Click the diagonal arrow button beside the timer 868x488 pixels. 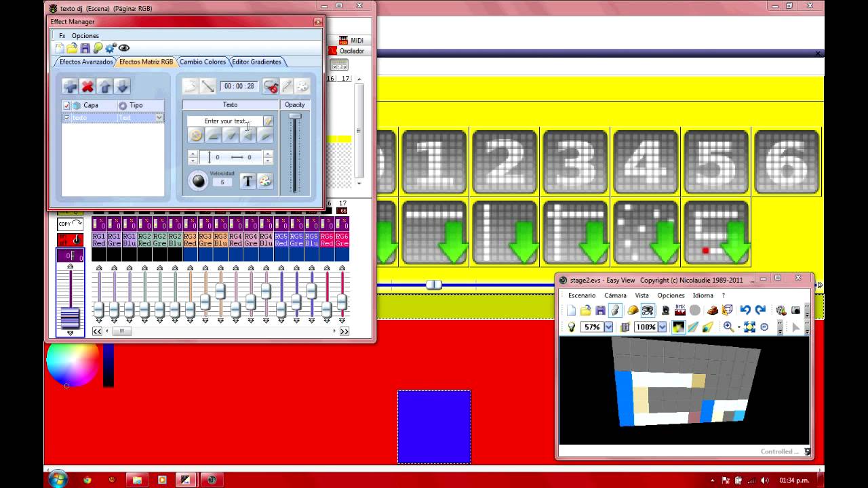(x=208, y=86)
